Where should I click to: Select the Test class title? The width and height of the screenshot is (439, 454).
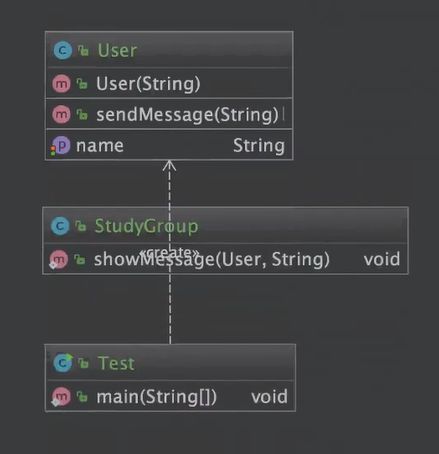116,363
